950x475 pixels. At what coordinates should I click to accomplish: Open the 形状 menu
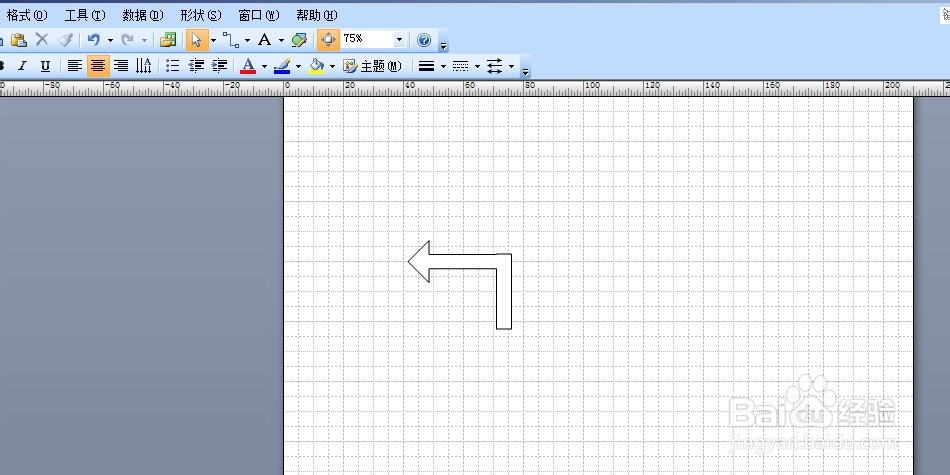coord(201,15)
